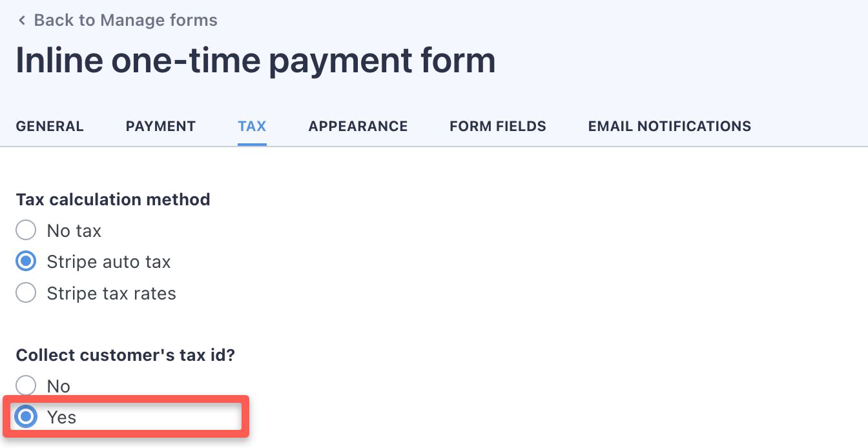The image size is (868, 448).
Task: Open the APPEARANCE tab
Action: click(x=358, y=127)
